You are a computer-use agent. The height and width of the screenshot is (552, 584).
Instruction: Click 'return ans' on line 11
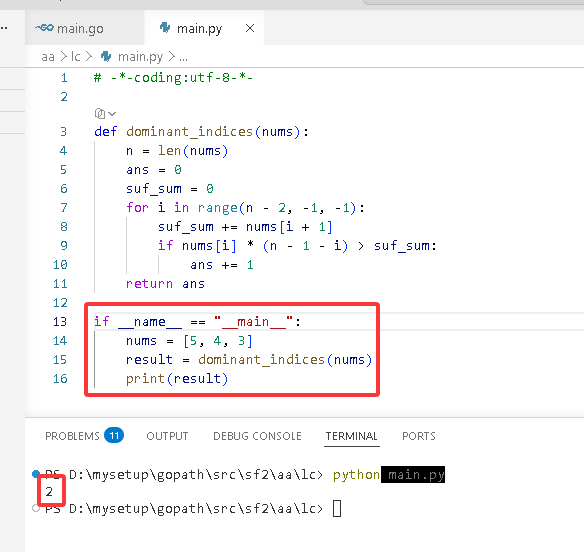click(165, 283)
